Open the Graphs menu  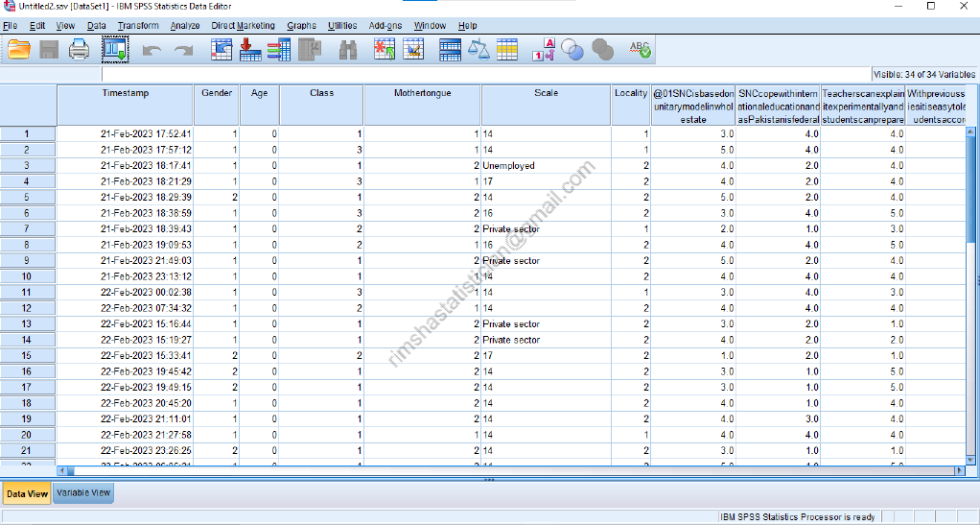[301, 26]
